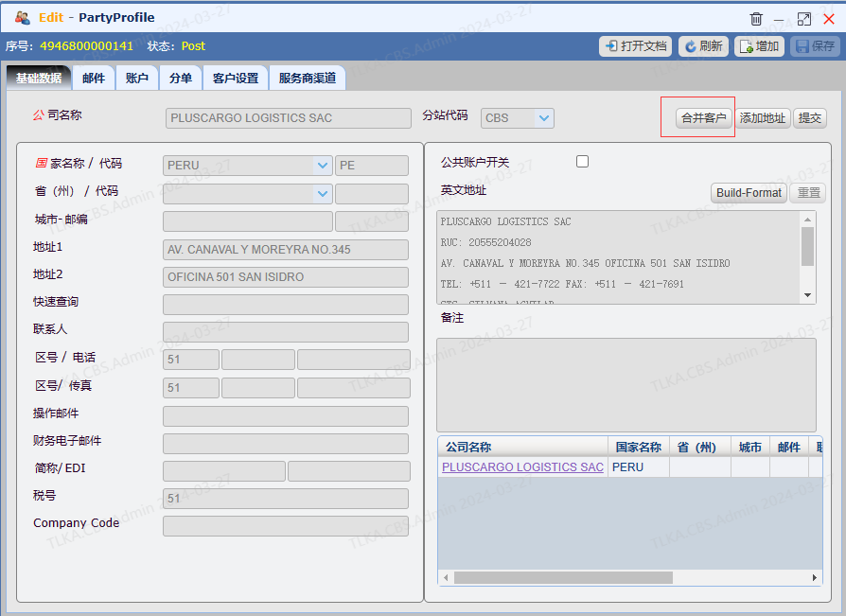846x616 pixels.
Task: Open the 邮件 tab
Action: pyautogui.click(x=94, y=79)
